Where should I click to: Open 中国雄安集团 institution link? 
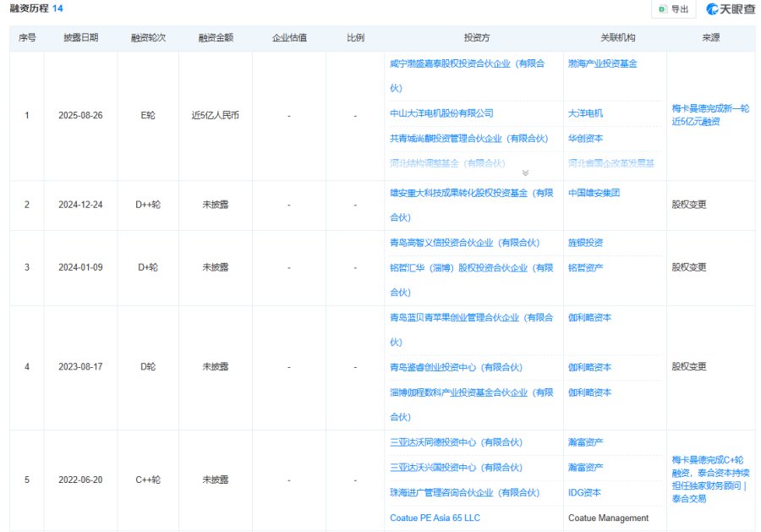click(594, 193)
